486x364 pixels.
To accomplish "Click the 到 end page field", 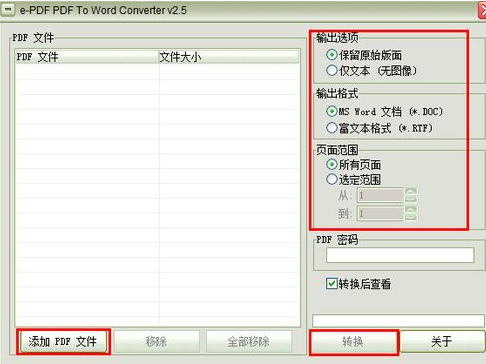I will coord(380,213).
